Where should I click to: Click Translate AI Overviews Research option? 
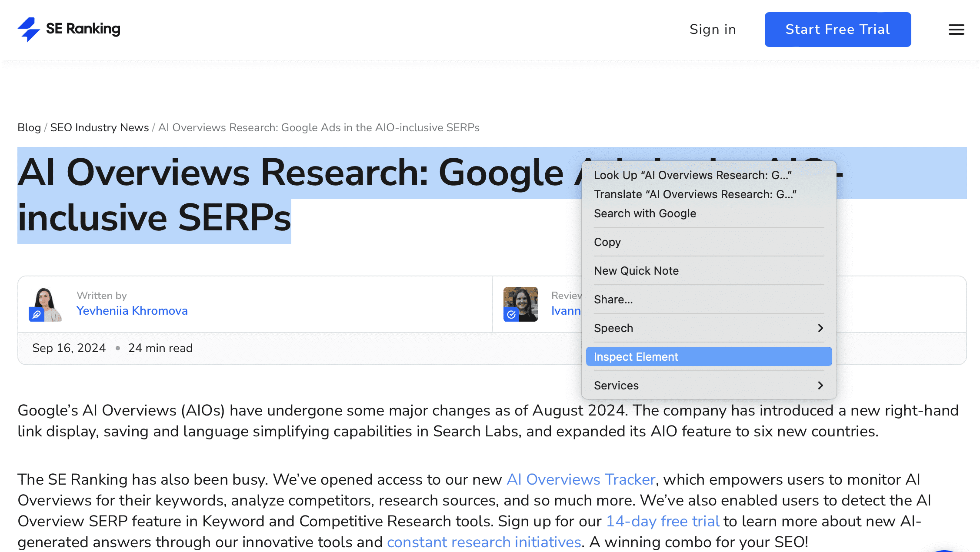[x=695, y=194]
